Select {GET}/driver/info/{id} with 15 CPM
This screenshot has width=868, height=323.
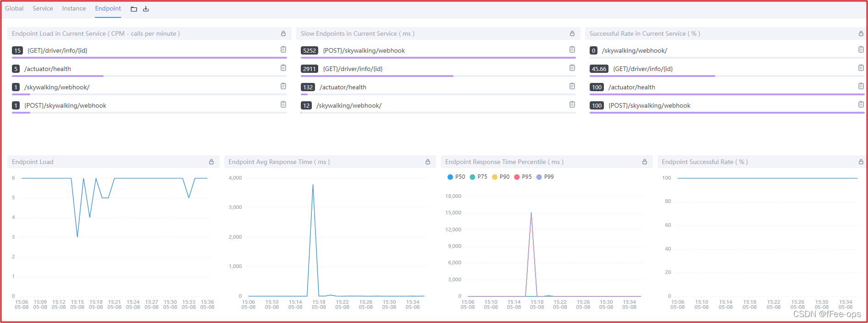point(57,50)
